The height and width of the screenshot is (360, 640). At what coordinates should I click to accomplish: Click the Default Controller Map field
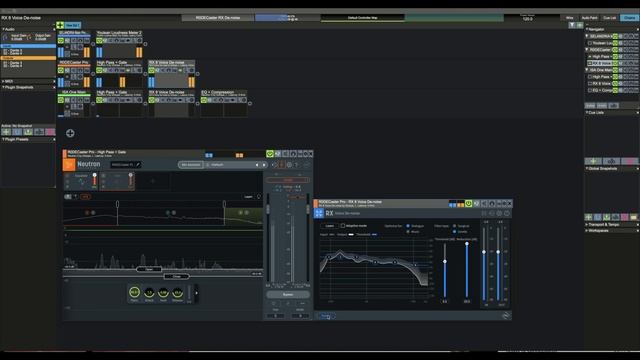coord(362,18)
